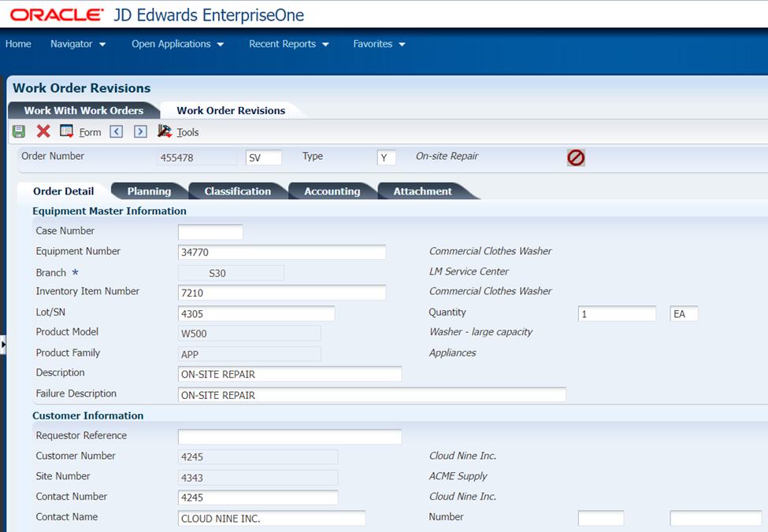The height and width of the screenshot is (532, 768).
Task: Click the Requestor Reference label
Action: click(81, 435)
